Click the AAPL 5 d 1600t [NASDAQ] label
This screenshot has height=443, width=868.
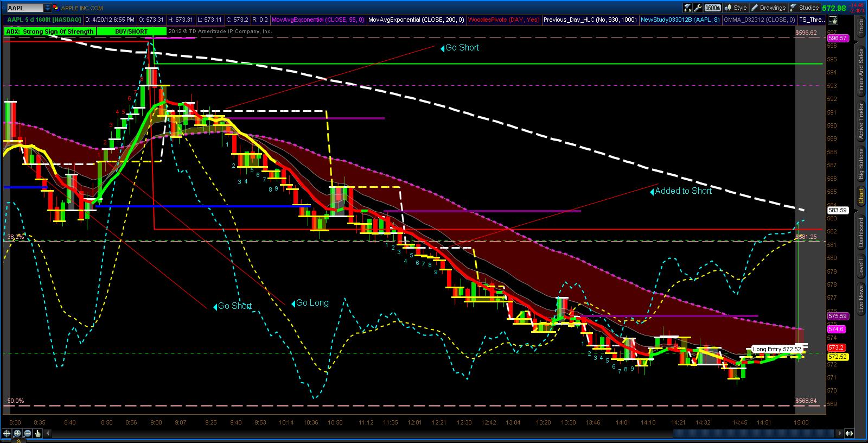pos(44,20)
